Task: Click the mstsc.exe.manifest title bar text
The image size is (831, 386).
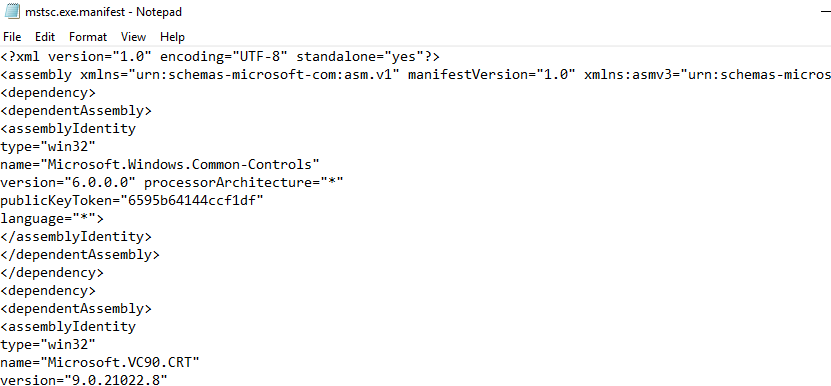Action: (x=104, y=12)
